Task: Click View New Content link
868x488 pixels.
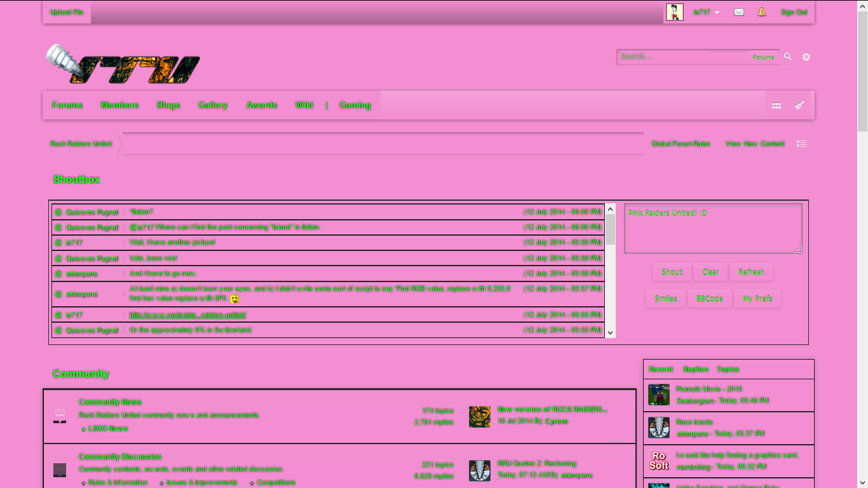Action: pos(756,144)
